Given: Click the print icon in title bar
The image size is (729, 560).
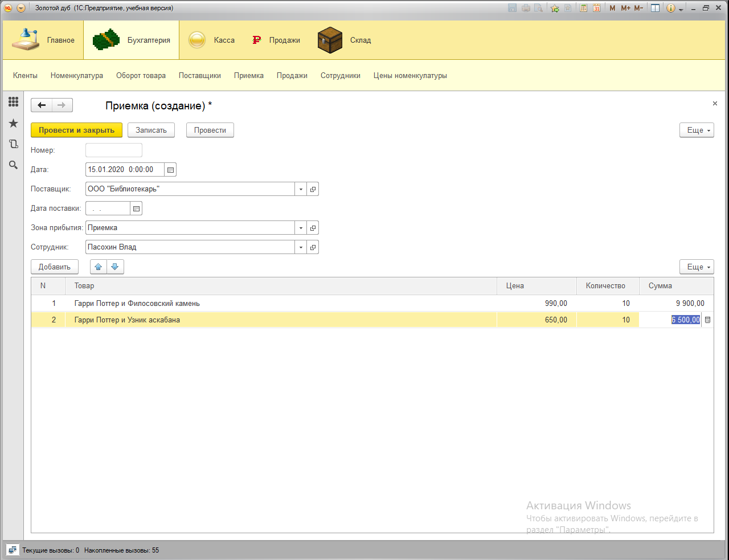Looking at the screenshot, I should pos(526,8).
